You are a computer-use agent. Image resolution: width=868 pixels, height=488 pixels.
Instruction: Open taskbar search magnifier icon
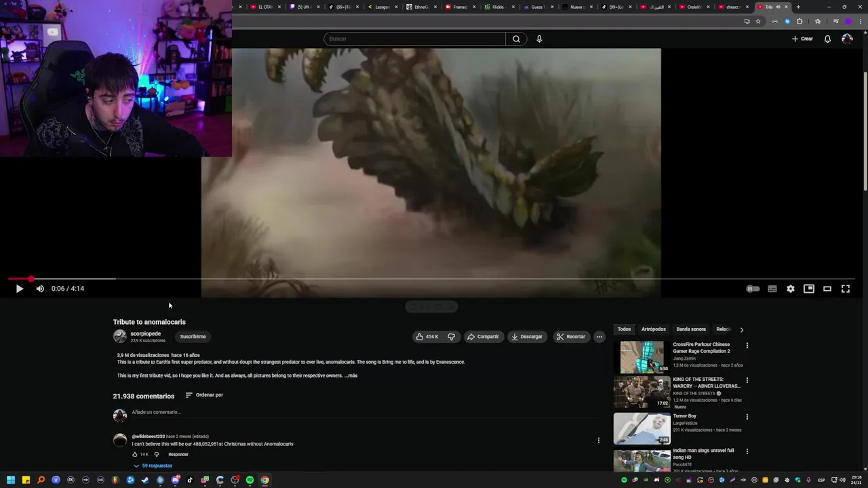point(41,480)
